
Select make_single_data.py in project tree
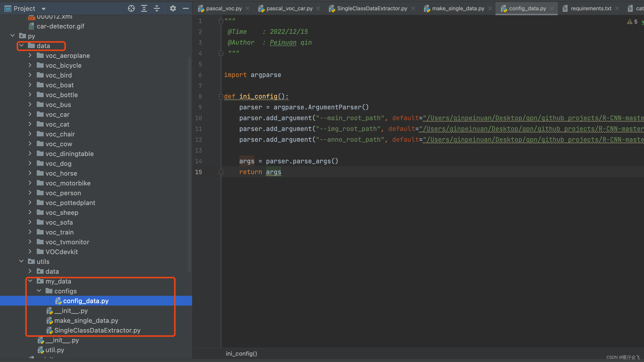(x=86, y=321)
